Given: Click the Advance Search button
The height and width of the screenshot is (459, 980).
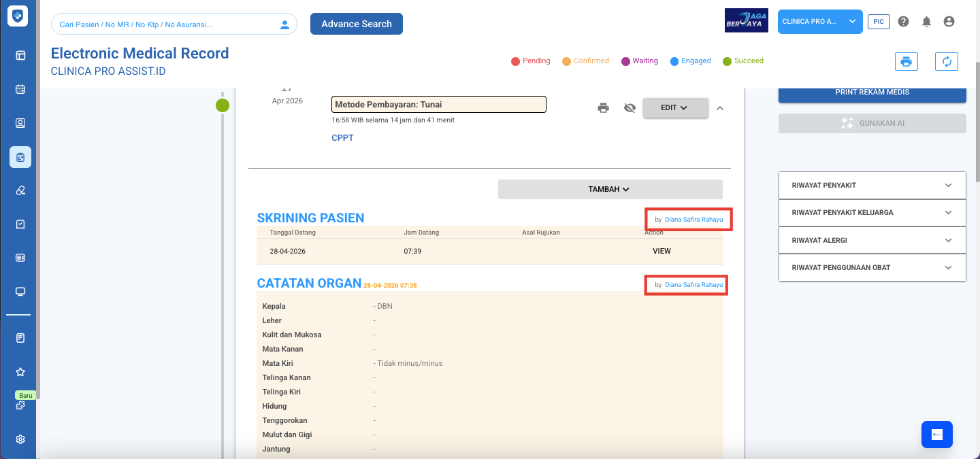Looking at the screenshot, I should 357,24.
